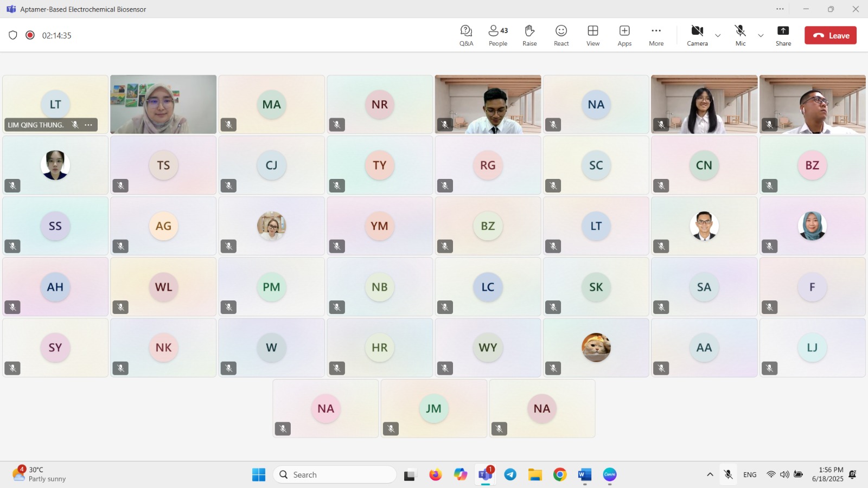Open Microsoft Word from the taskbar
This screenshot has width=868, height=488.
pos(585,474)
